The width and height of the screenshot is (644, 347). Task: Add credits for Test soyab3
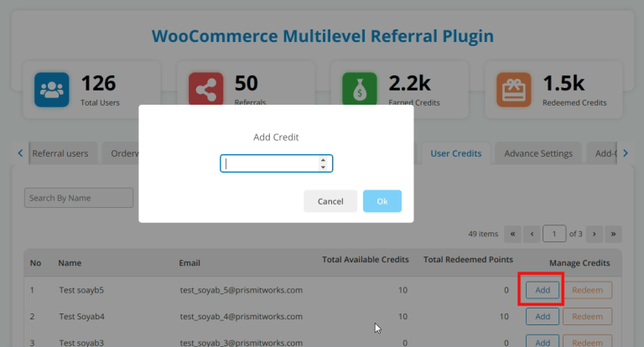pyautogui.click(x=543, y=342)
